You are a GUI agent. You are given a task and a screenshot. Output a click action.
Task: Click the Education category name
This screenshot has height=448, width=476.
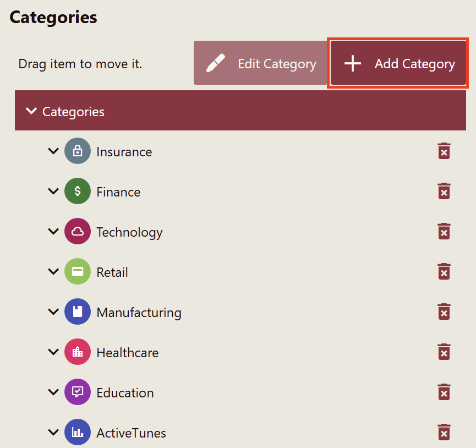point(125,393)
